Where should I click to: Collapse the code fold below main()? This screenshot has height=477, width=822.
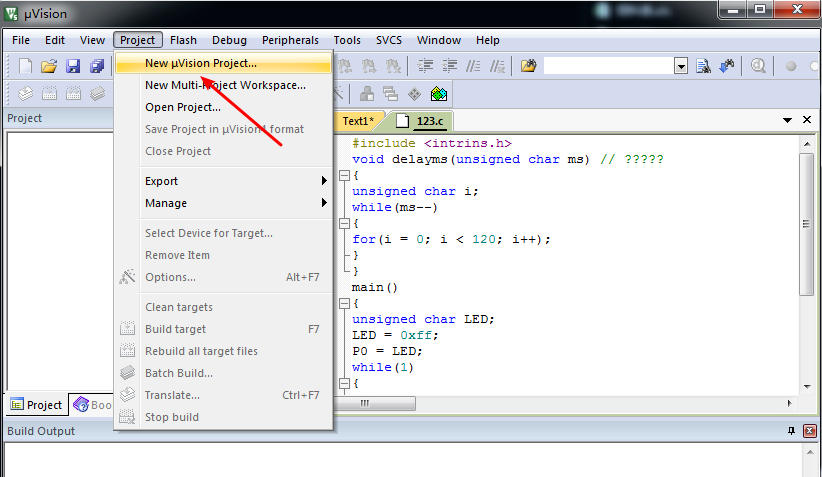tap(344, 303)
